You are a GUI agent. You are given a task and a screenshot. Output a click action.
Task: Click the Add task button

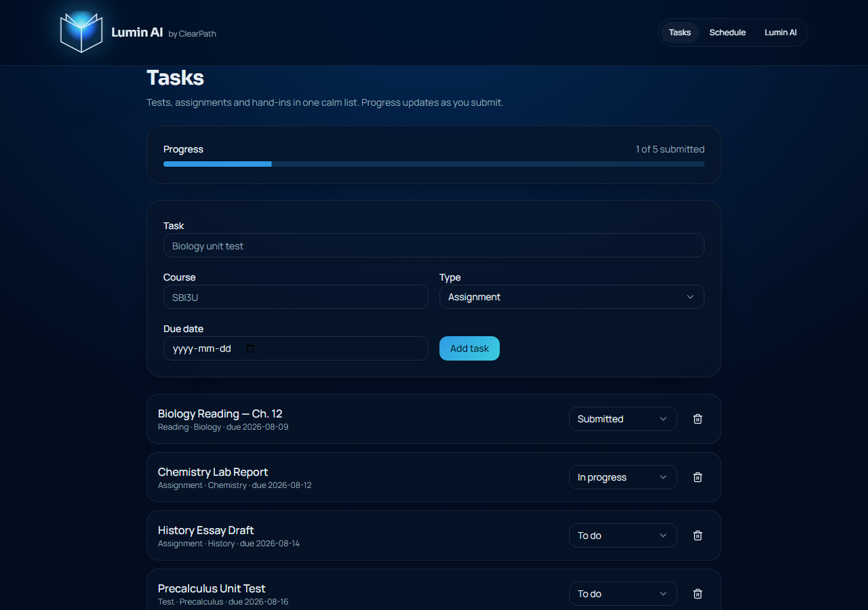tap(469, 348)
